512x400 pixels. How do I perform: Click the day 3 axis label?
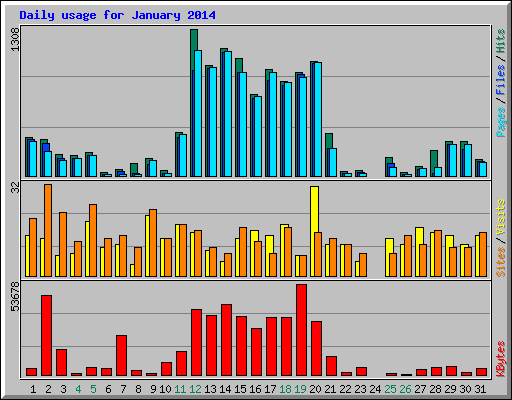(63, 389)
